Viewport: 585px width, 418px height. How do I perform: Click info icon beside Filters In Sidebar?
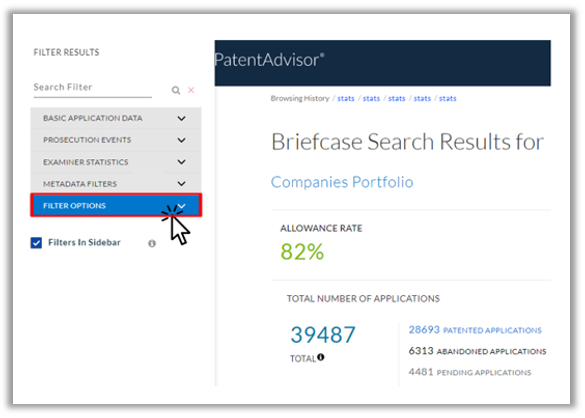click(x=152, y=243)
